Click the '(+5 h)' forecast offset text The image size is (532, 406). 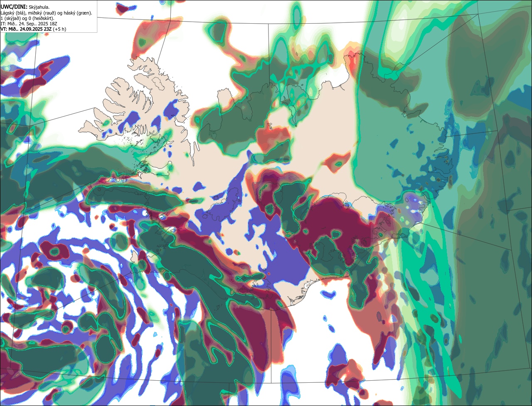[59, 29]
